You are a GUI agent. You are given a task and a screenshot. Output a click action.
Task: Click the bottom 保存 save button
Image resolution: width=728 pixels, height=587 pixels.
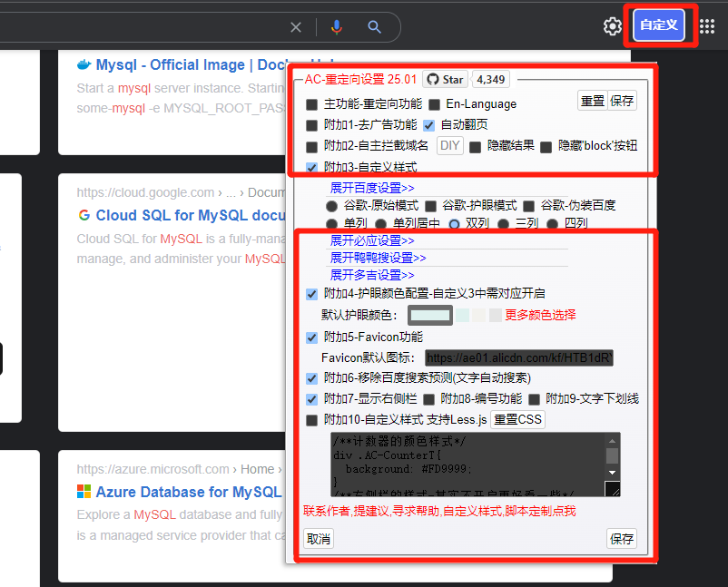tap(622, 539)
